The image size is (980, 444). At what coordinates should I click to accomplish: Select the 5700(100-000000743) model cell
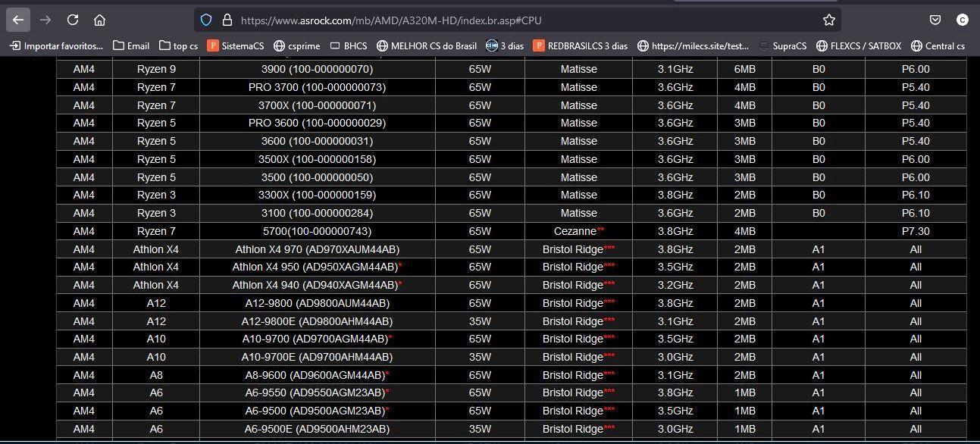tap(317, 231)
